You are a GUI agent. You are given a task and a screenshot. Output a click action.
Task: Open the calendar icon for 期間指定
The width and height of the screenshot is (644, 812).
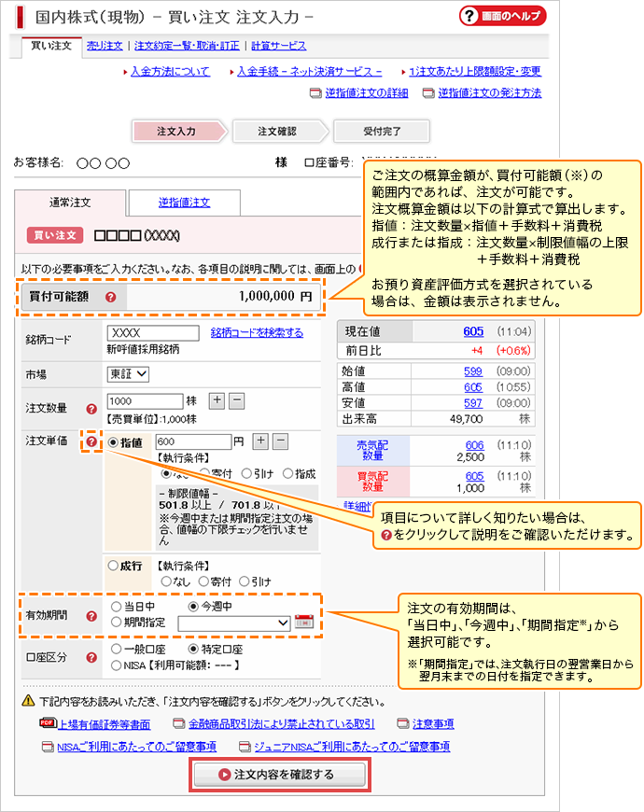(304, 622)
